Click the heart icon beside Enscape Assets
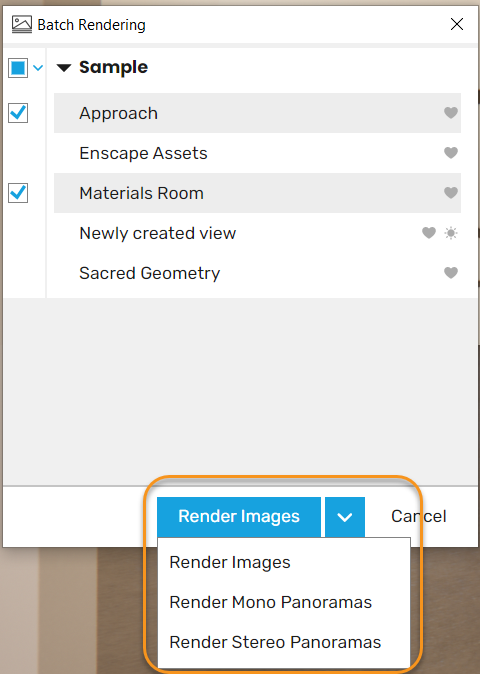480x674 pixels. [x=451, y=153]
